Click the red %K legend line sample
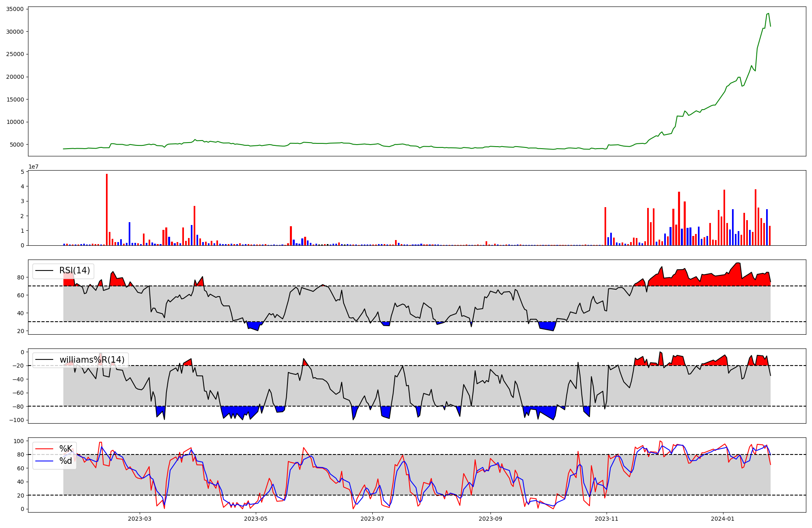812x528 pixels. click(44, 449)
